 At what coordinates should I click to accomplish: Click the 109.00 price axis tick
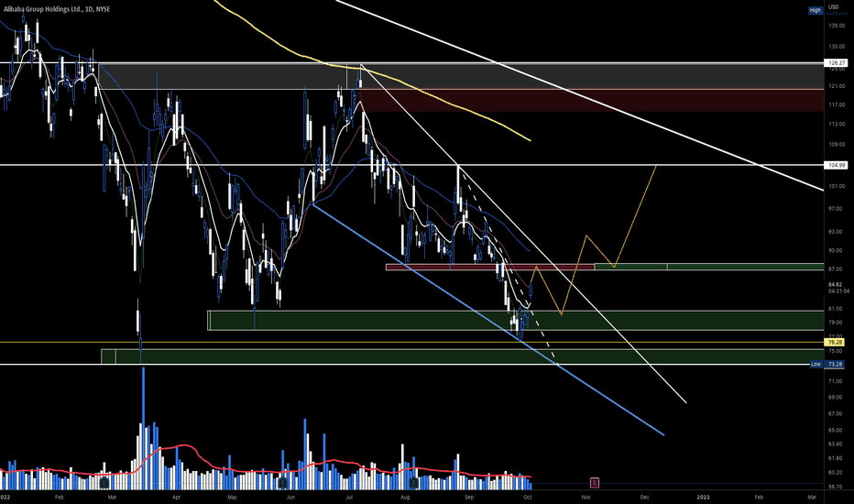point(836,145)
